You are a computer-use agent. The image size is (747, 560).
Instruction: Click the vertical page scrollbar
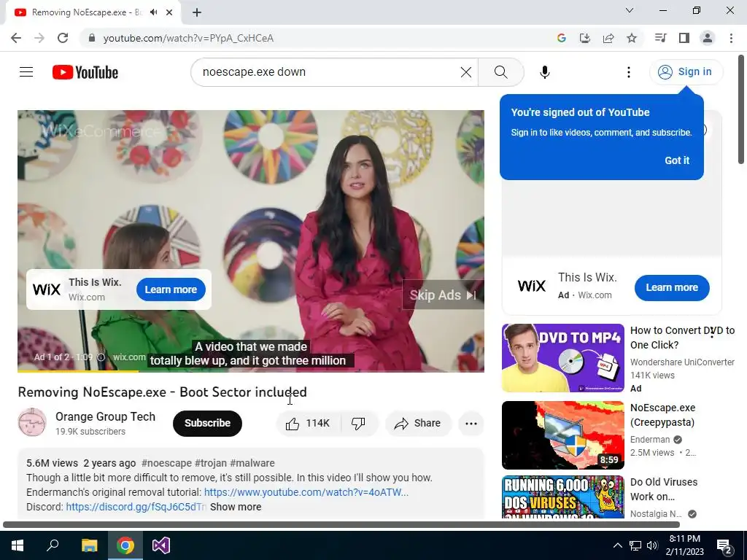pyautogui.click(x=741, y=109)
